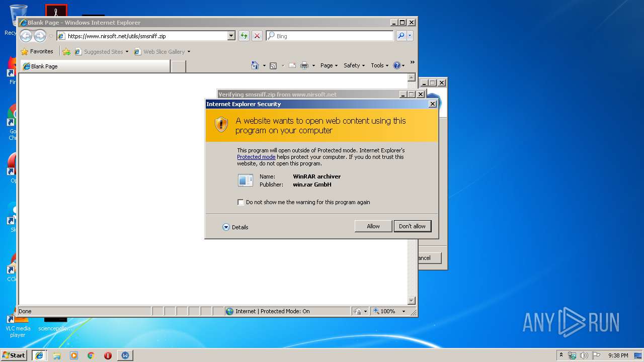644x362 pixels.
Task: Open the Start menu
Action: tap(14, 355)
